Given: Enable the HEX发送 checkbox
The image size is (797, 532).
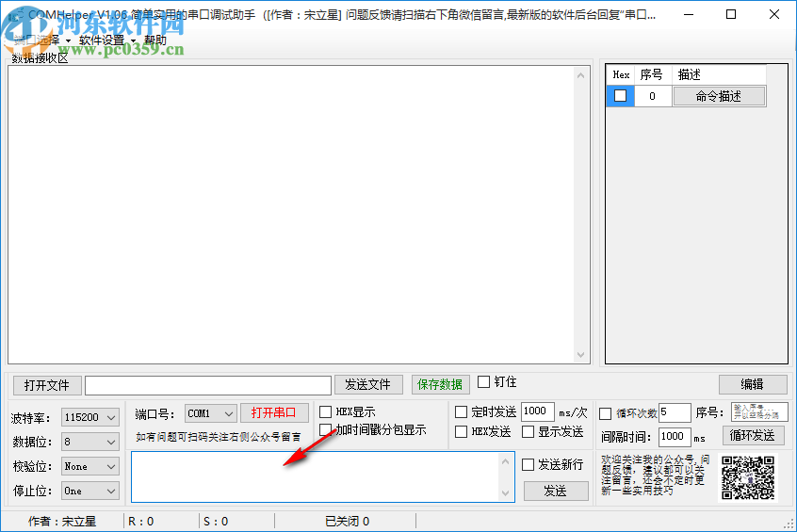Looking at the screenshot, I should [x=461, y=432].
